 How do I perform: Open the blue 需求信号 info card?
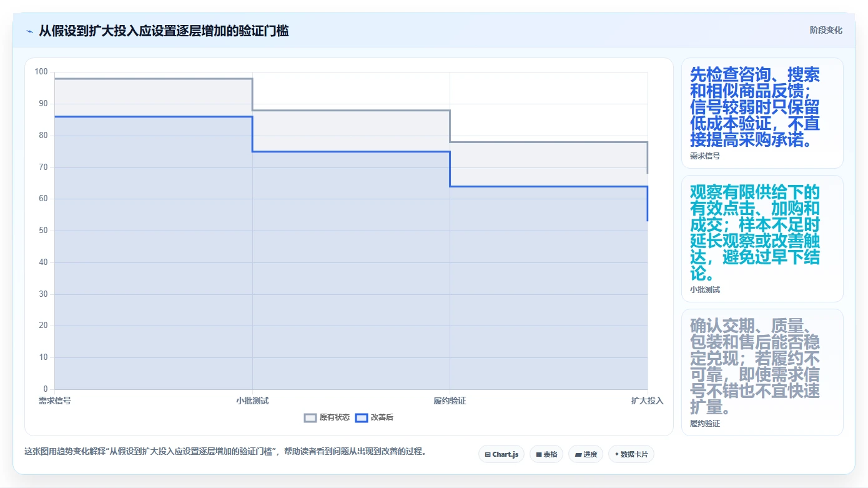[762, 113]
